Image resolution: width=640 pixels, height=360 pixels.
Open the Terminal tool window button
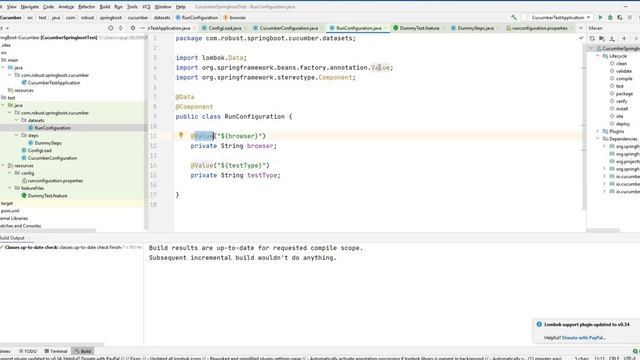[x=56, y=351]
